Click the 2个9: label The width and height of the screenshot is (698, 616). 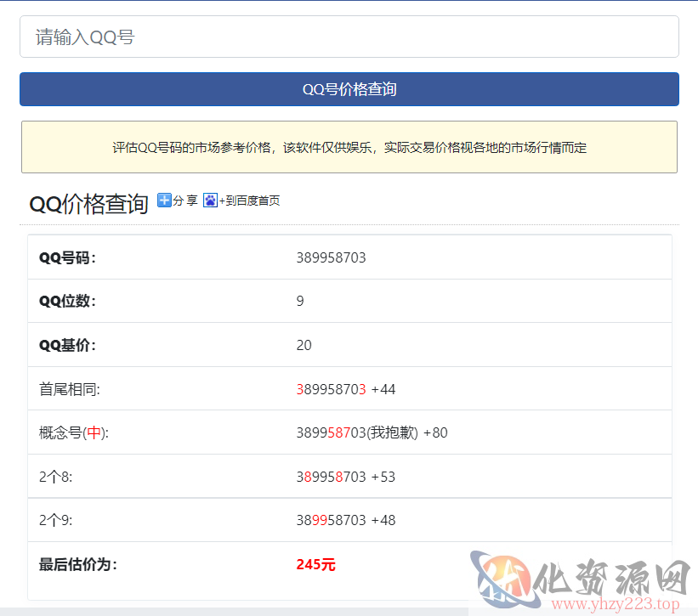[x=55, y=520]
